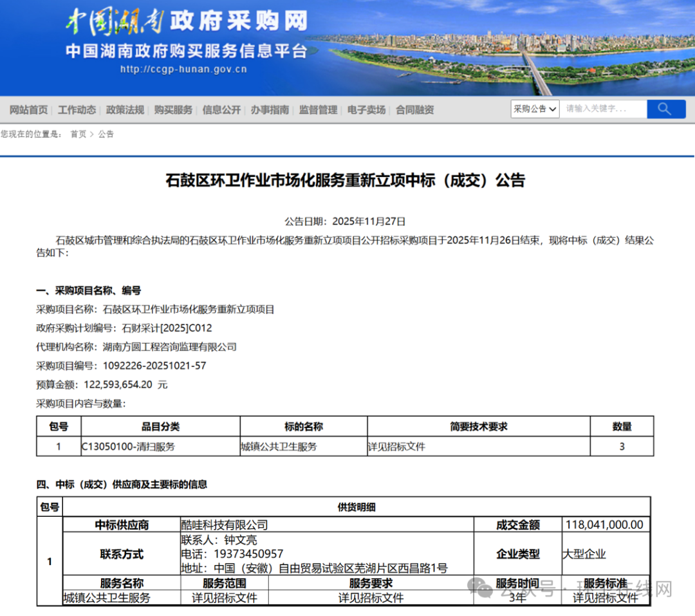Focus the 请输入关键字 search field
Screen dimensions: 695x616
pyautogui.click(x=603, y=109)
